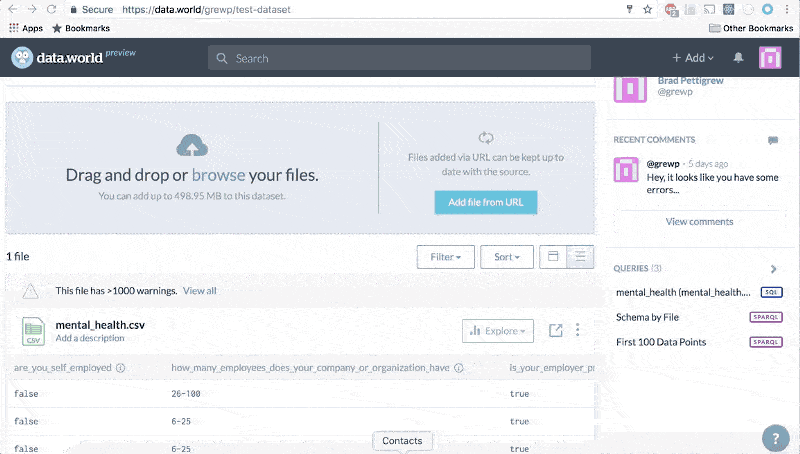Open the notifications bell

[738, 58]
